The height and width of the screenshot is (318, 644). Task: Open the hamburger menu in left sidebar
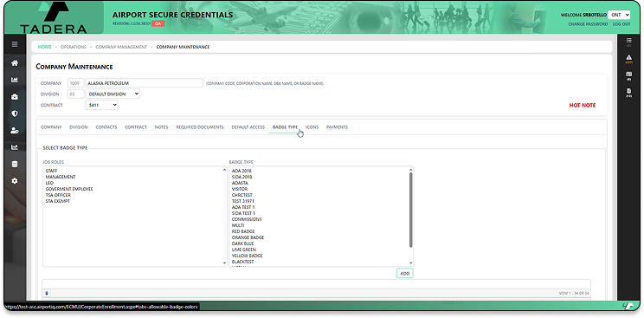coord(15,44)
